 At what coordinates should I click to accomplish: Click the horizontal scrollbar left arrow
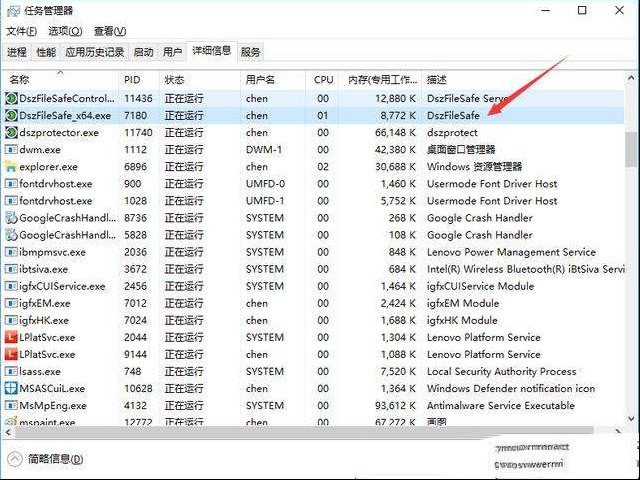[x=8, y=431]
